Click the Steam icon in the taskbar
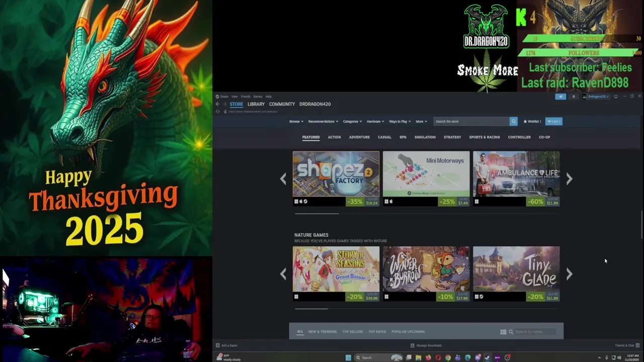Image resolution: width=644 pixels, height=362 pixels. point(487,357)
